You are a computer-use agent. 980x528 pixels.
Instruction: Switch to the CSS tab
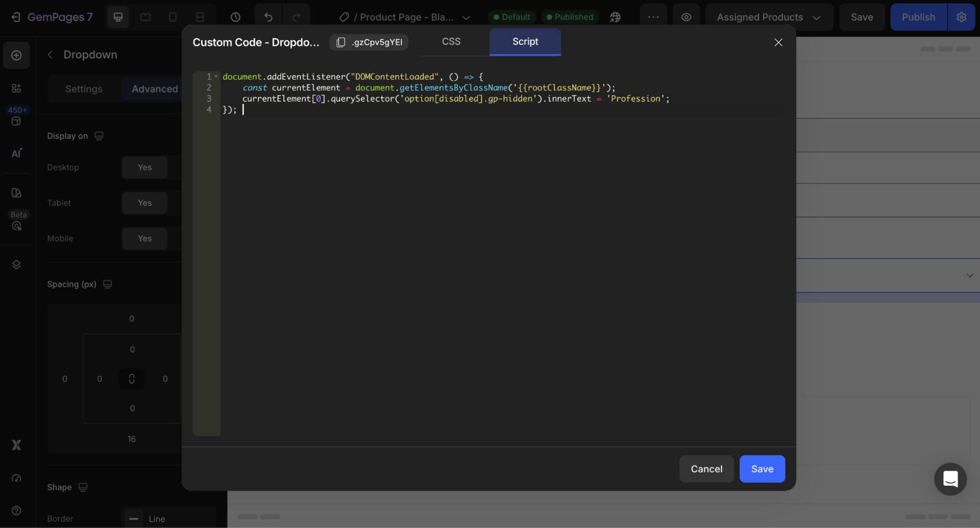451,42
